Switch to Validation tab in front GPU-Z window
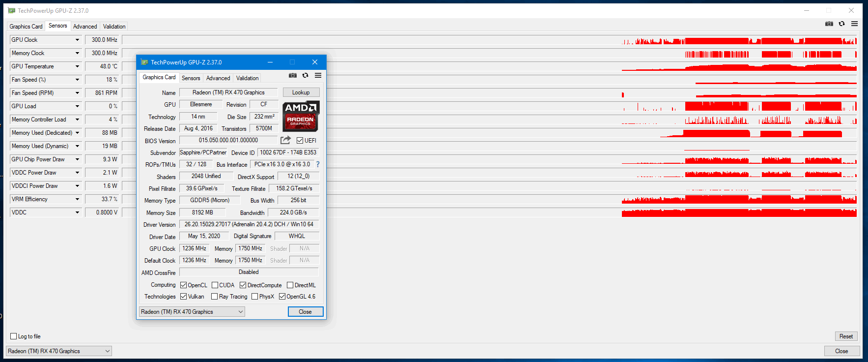Screen dimensions: 868x362 tap(247, 78)
